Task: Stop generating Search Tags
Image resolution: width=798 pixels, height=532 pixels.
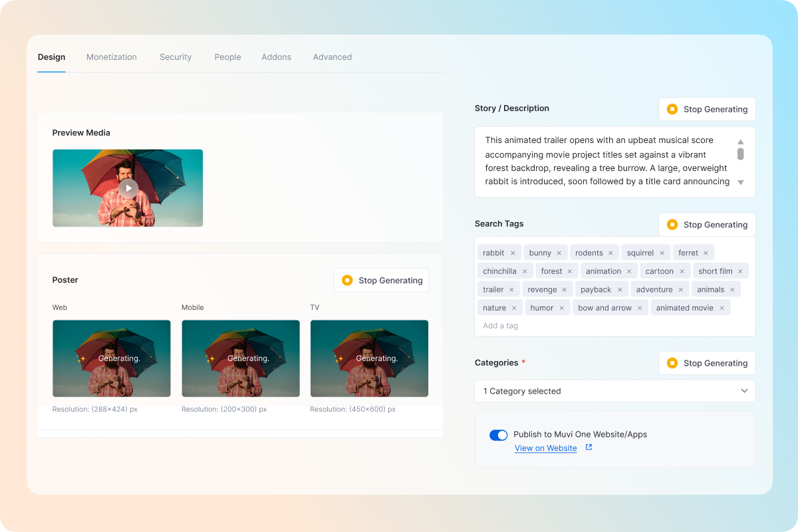Action: click(707, 225)
